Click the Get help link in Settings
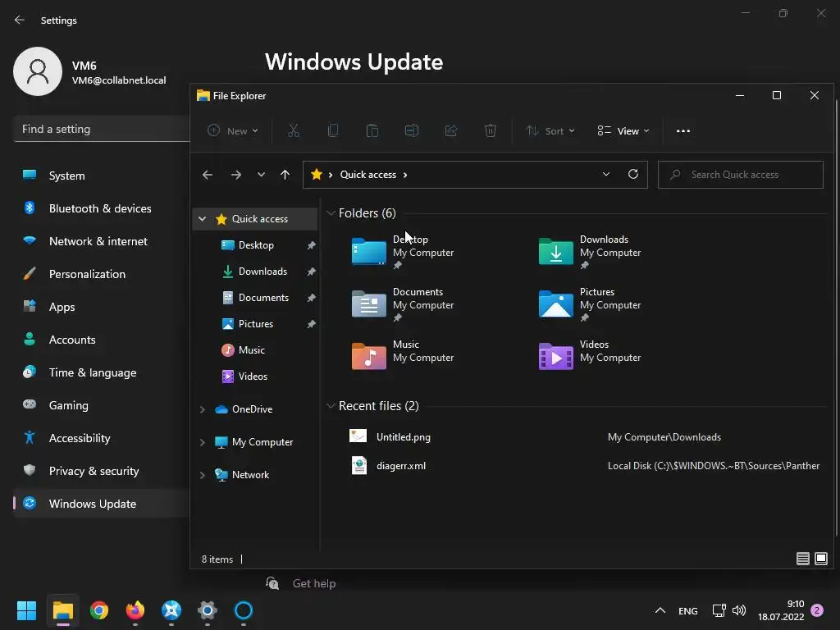This screenshot has height=630, width=840. pos(314,583)
